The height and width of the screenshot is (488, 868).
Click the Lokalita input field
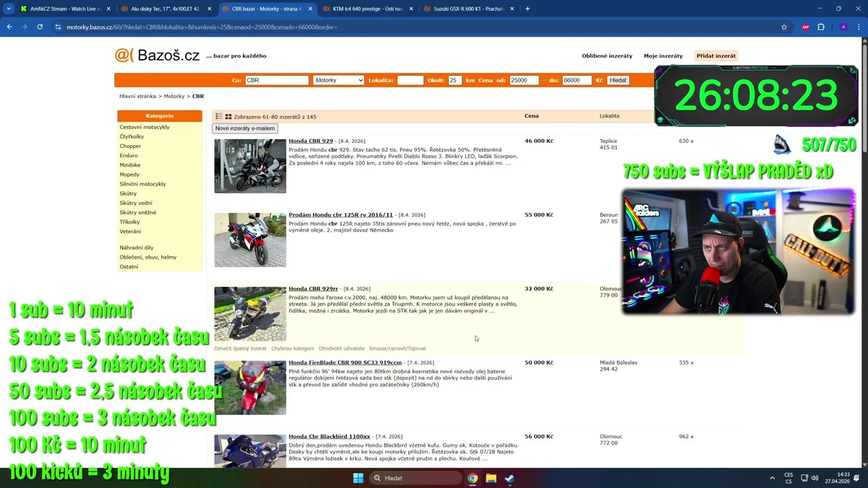[410, 80]
